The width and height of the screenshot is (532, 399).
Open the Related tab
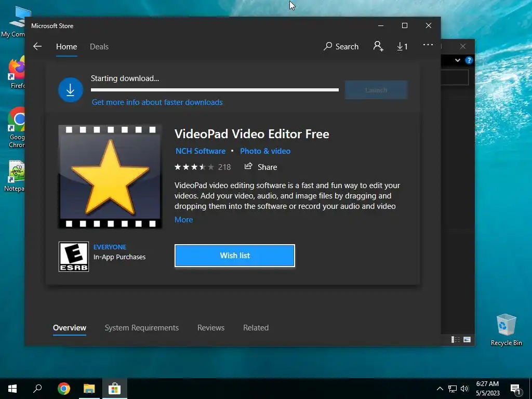point(256,328)
